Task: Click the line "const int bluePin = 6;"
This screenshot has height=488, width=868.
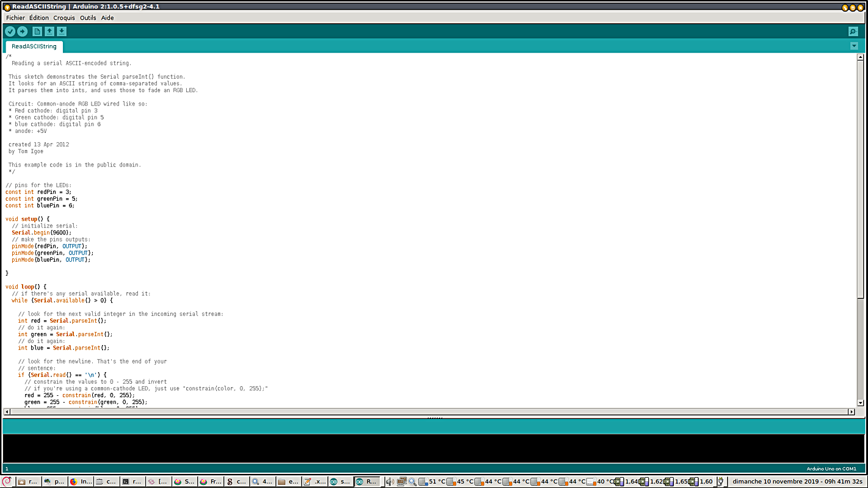Action: 40,205
